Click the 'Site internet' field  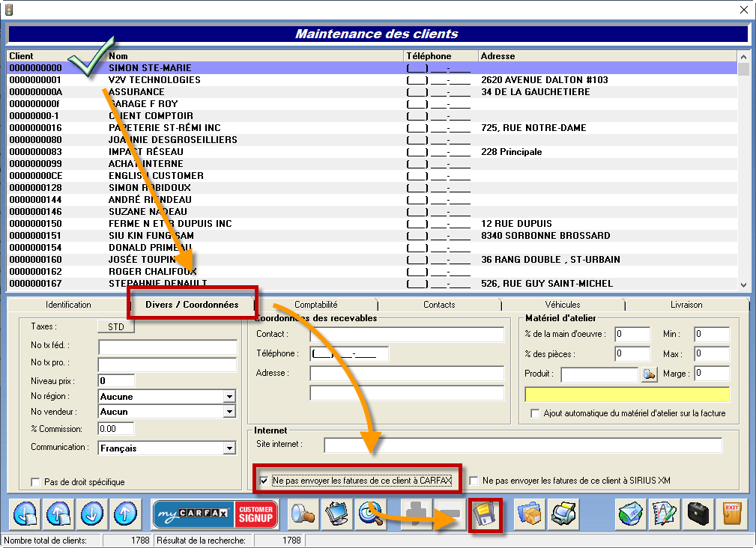pos(523,445)
